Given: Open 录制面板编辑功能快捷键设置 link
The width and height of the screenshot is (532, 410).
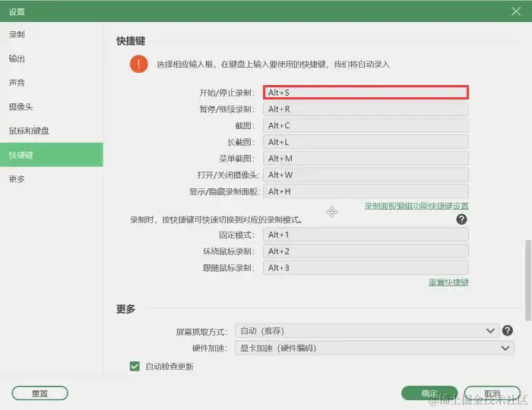Looking at the screenshot, I should 416,206.
